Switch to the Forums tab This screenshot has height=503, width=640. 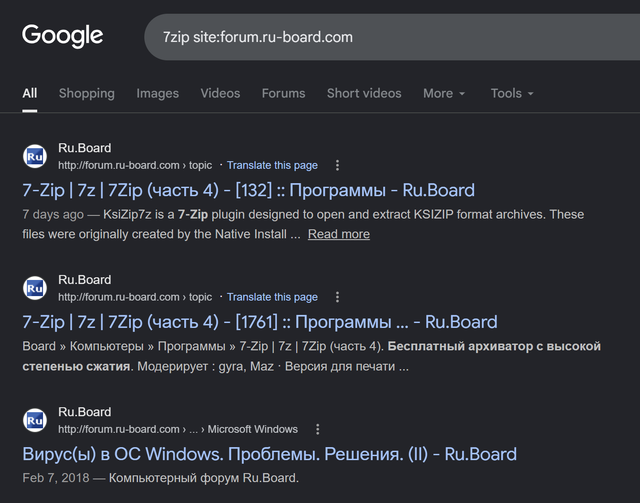[x=283, y=93]
